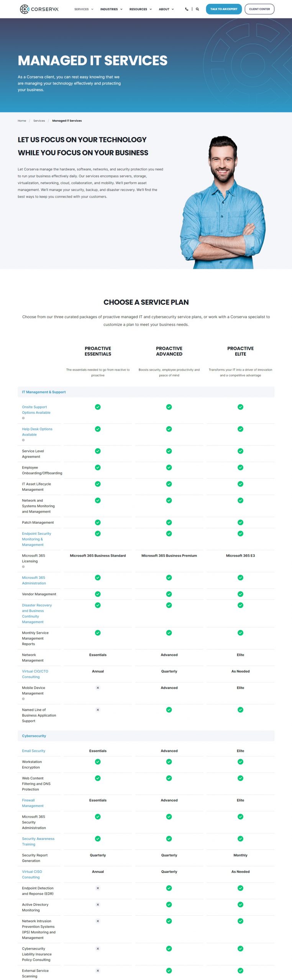
Task: Click Essentials X mark for Mobile Device Management
Action: tap(98, 688)
